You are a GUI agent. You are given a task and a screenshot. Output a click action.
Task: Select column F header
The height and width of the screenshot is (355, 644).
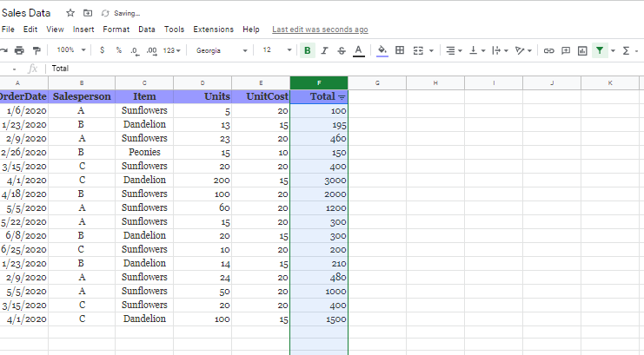(x=319, y=83)
